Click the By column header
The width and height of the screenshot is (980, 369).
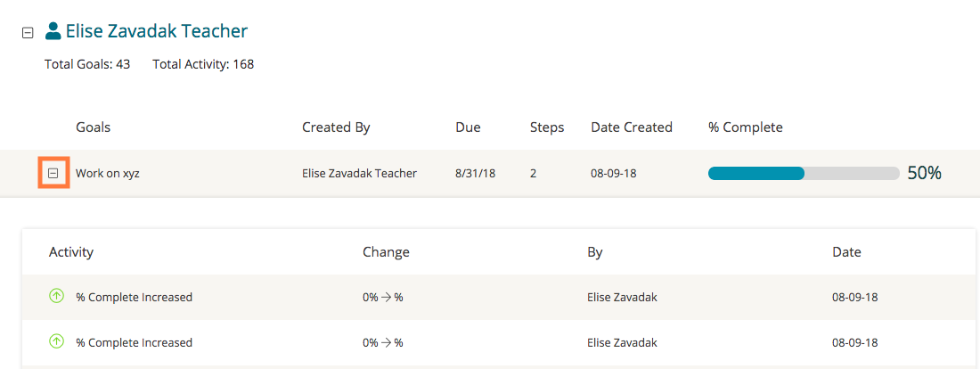[x=595, y=252]
